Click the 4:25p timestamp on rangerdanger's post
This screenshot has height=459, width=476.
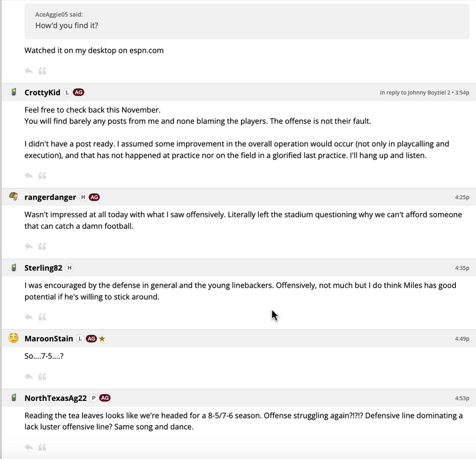[x=462, y=197]
